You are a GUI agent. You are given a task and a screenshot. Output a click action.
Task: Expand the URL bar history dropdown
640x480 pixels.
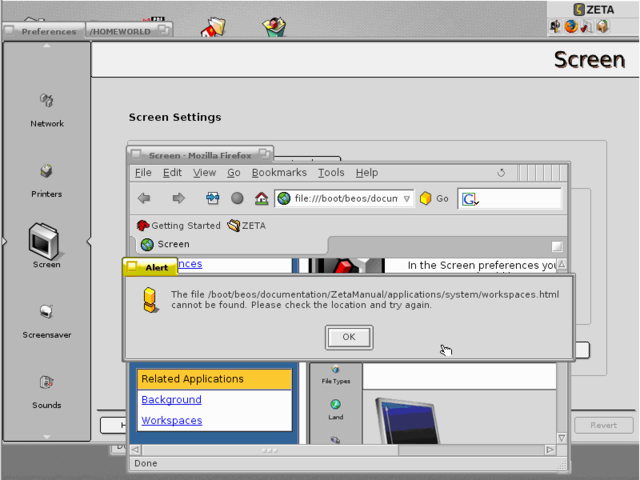tap(407, 199)
